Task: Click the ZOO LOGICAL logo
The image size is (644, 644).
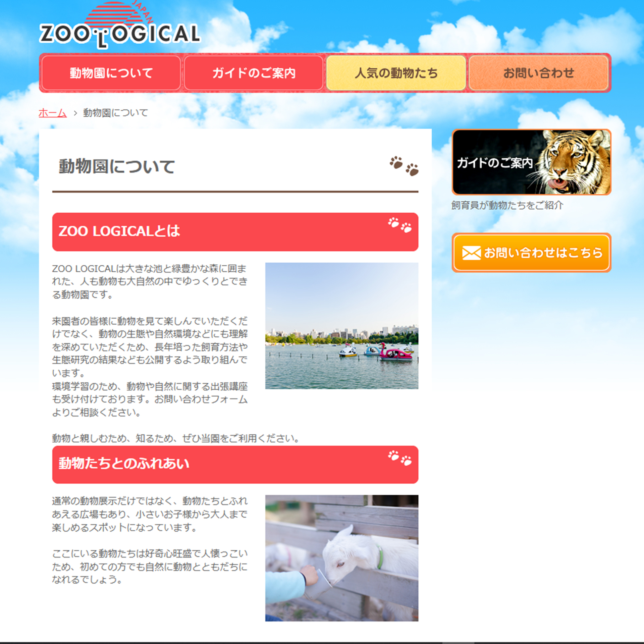Action: (120, 25)
